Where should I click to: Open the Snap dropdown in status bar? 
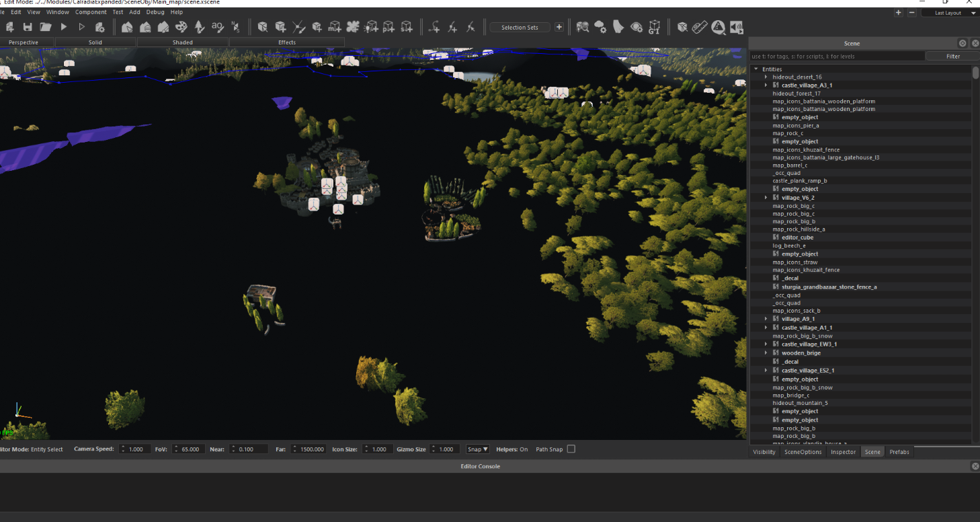(x=478, y=449)
